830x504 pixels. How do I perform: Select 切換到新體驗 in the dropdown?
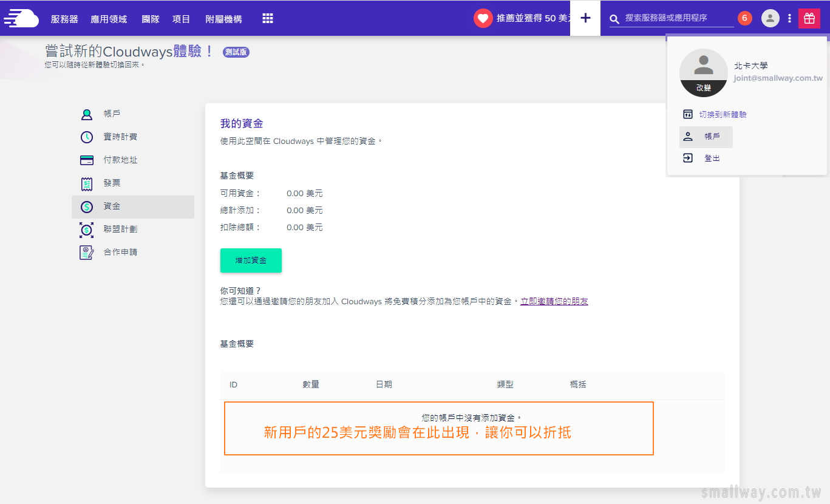(x=723, y=114)
